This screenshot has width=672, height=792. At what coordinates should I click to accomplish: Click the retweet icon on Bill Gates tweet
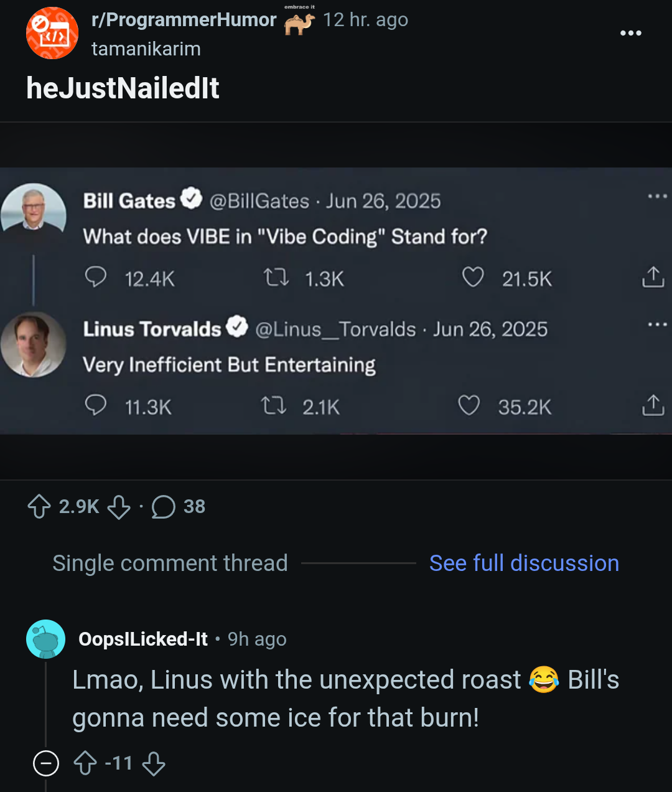click(276, 277)
